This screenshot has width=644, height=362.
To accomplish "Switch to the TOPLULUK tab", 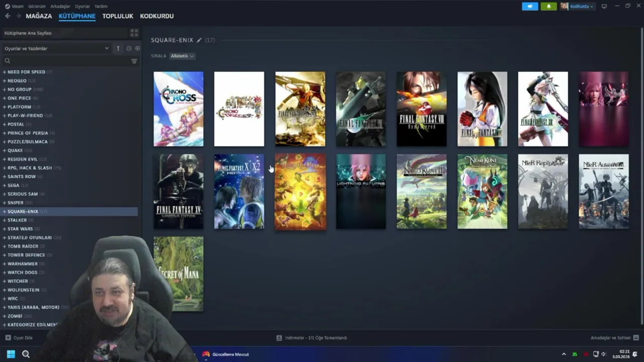I will (118, 16).
